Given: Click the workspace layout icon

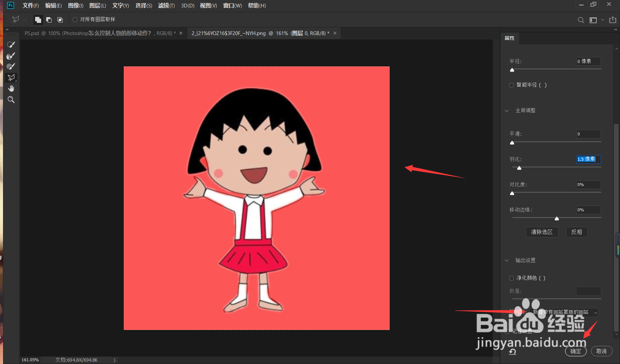Looking at the screenshot, I should 593,20.
